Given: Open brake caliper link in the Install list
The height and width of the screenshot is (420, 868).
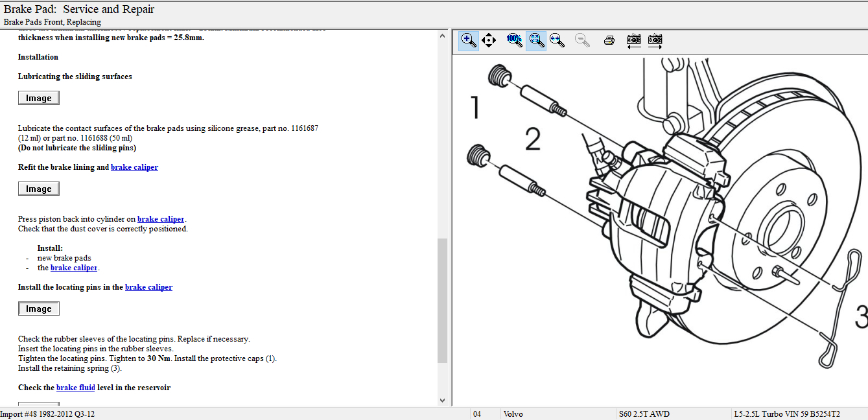Looking at the screenshot, I should 74,268.
